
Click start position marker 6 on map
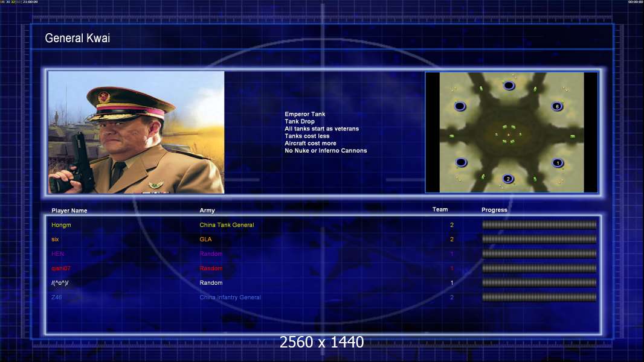(557, 107)
